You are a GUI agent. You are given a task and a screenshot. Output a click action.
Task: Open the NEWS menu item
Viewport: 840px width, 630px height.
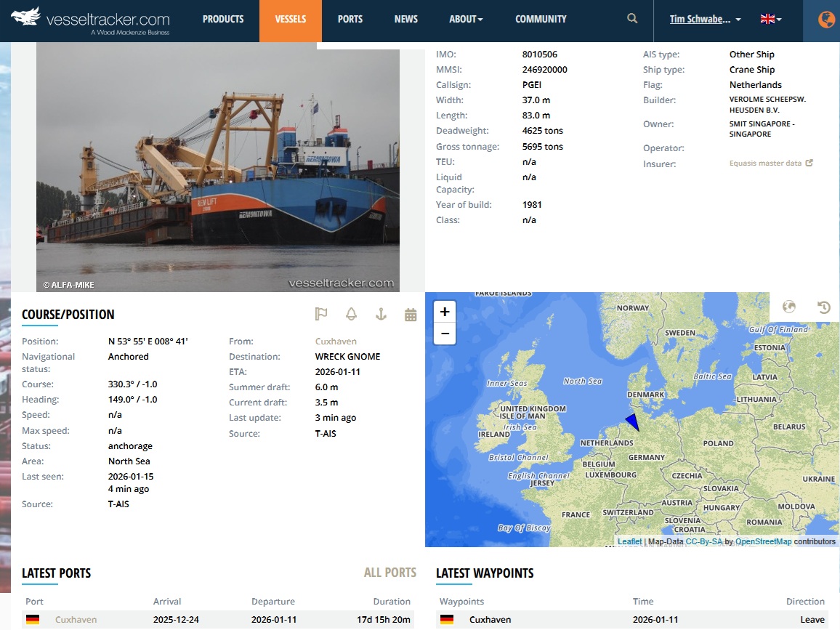tap(405, 20)
